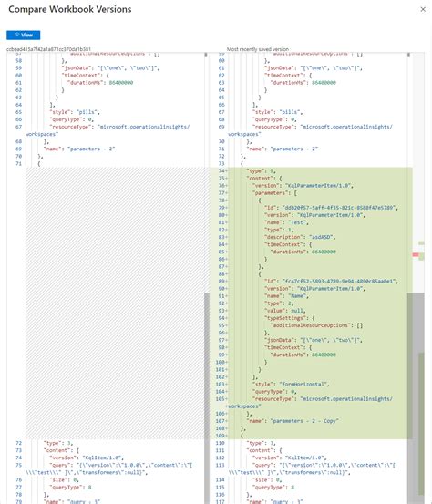Click added line 85 "durationMs" in right pane
432x504 pixels.
click(x=303, y=252)
